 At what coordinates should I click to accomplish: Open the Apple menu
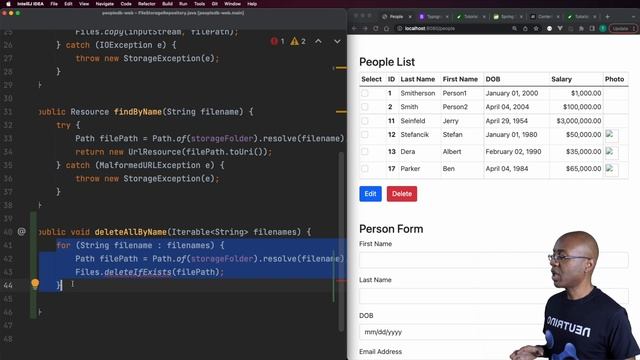[x=8, y=4]
